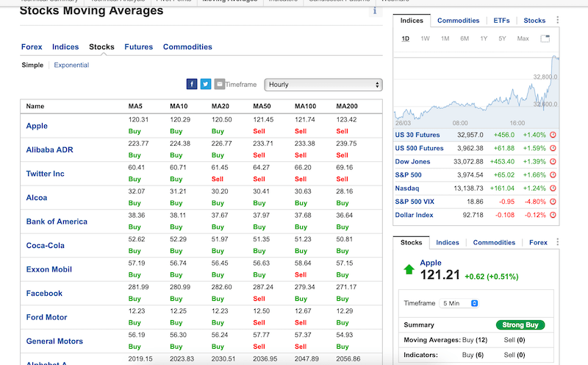
Task: Select the 1W chart range
Action: click(x=425, y=38)
